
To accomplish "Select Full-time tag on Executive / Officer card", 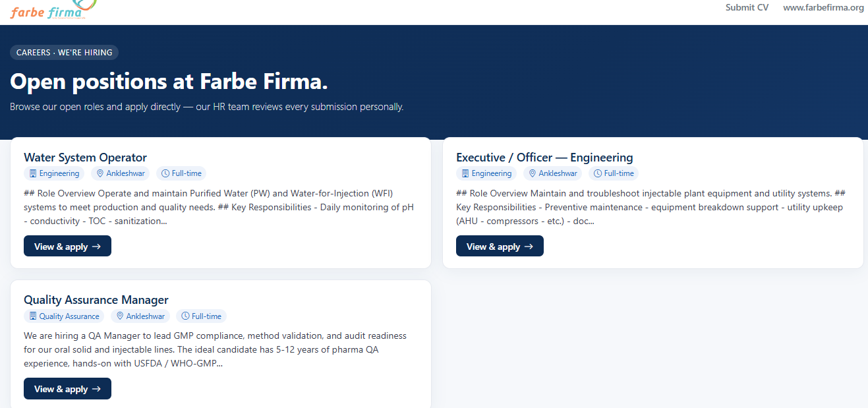I will click(x=613, y=173).
